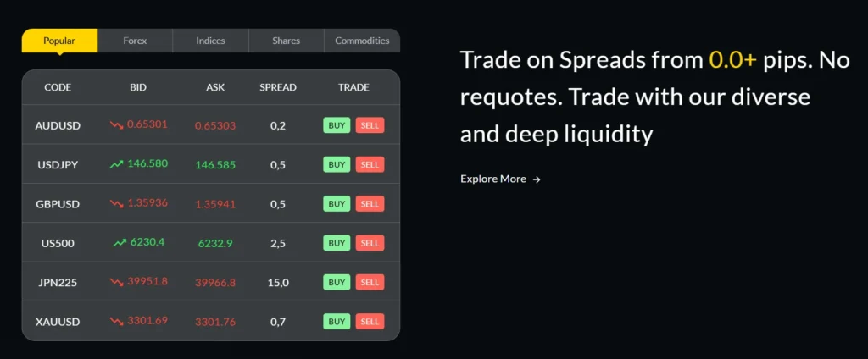Open the Indices tab
The height and width of the screenshot is (359, 868).
click(x=210, y=41)
